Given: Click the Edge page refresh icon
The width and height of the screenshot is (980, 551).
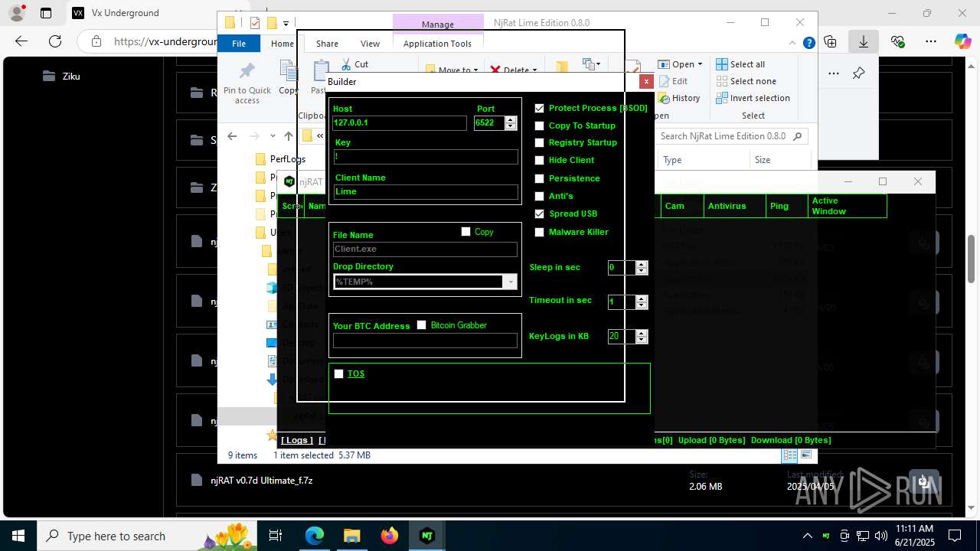Looking at the screenshot, I should tap(55, 41).
